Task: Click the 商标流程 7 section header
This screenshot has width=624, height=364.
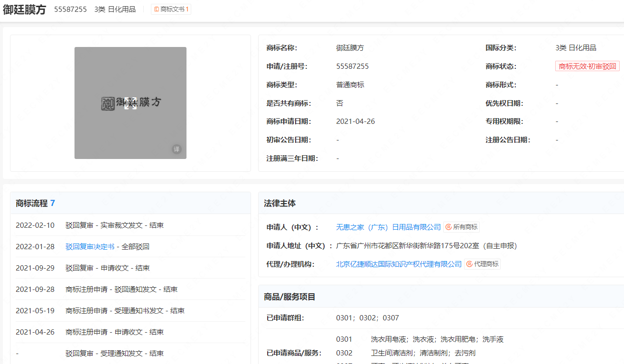Action: coord(36,203)
